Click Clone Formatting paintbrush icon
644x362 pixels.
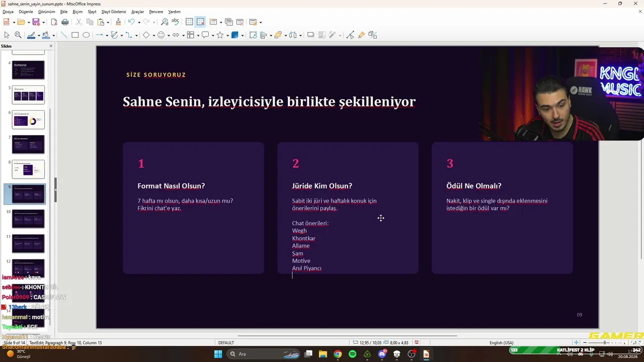click(x=118, y=22)
